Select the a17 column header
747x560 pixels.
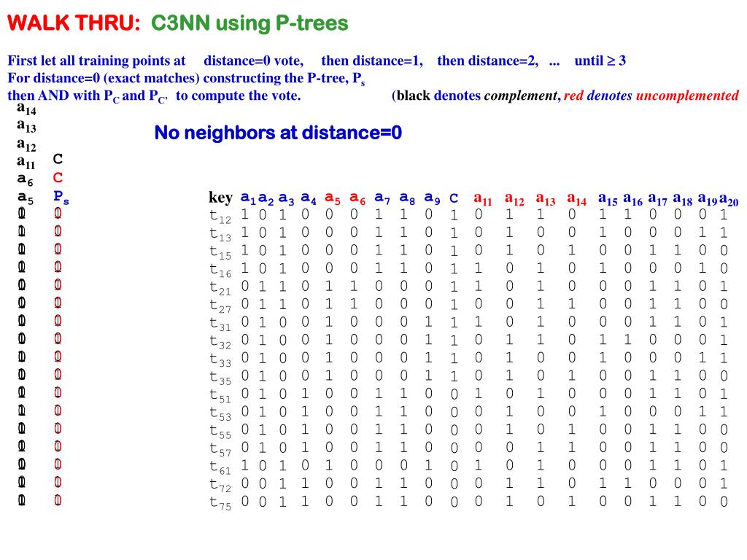658,198
